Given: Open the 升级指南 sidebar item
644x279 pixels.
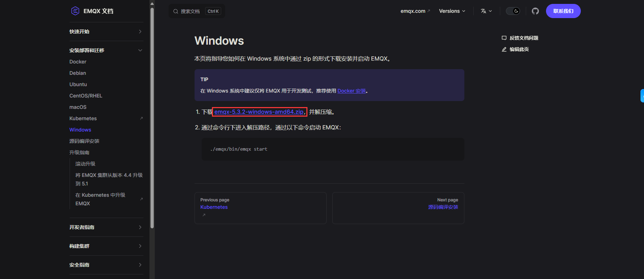Looking at the screenshot, I should pos(80,152).
